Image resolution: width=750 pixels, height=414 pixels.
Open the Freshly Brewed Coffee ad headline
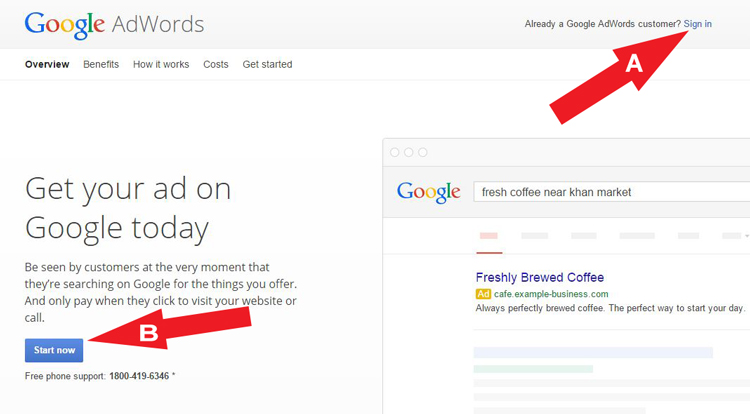[x=540, y=277]
